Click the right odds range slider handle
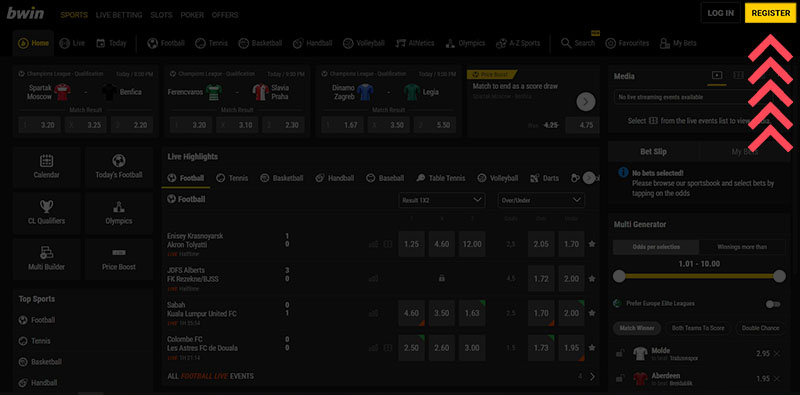800x395 pixels. 779,277
